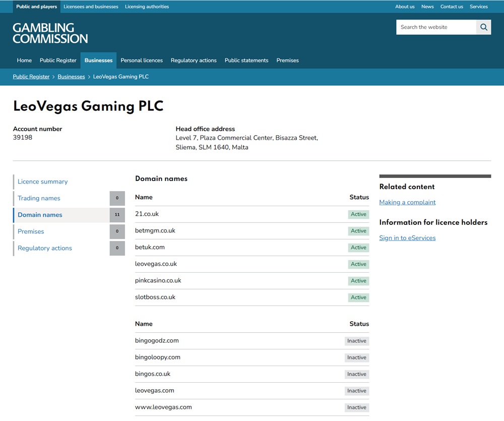Click the 21.co.uk domain row text
The image size is (504, 421).
pos(147,214)
